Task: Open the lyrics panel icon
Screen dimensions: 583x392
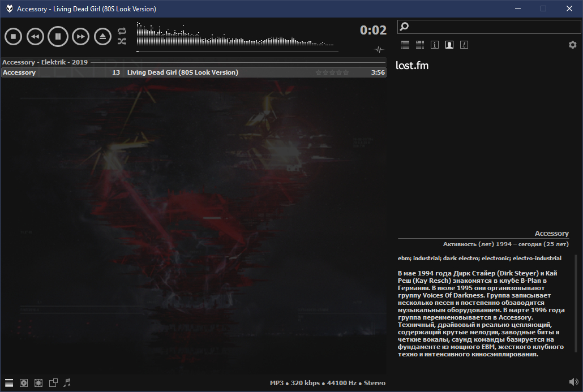Action: (x=464, y=45)
